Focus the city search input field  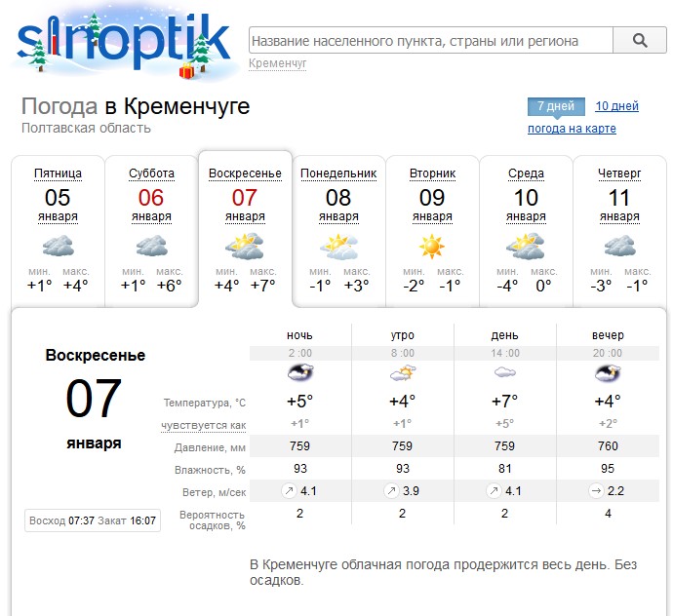[429, 41]
